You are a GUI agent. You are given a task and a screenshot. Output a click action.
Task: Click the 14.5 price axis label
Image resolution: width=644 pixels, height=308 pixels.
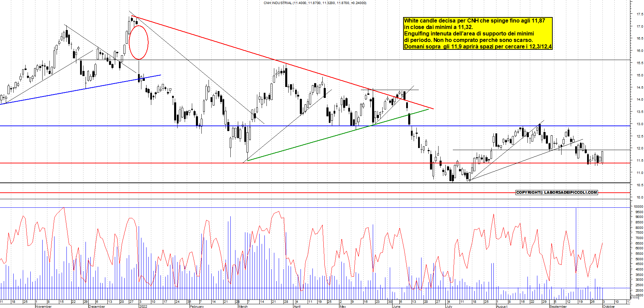pos(640,88)
